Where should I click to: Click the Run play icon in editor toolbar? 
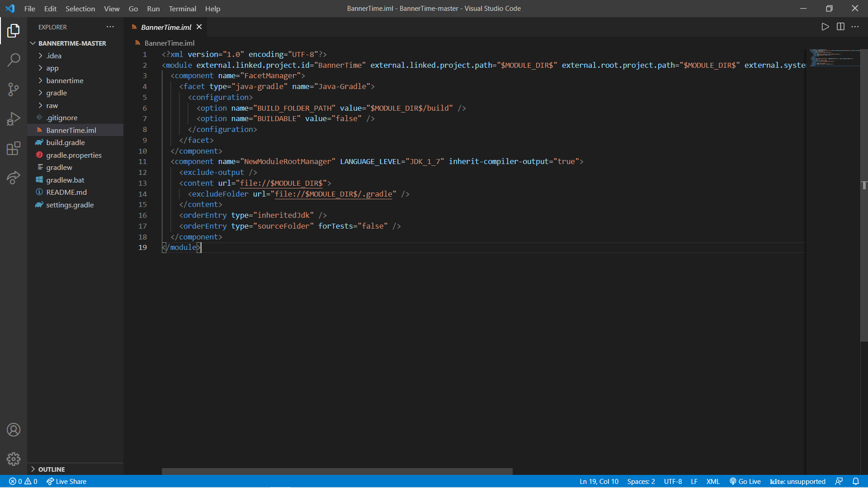825,27
